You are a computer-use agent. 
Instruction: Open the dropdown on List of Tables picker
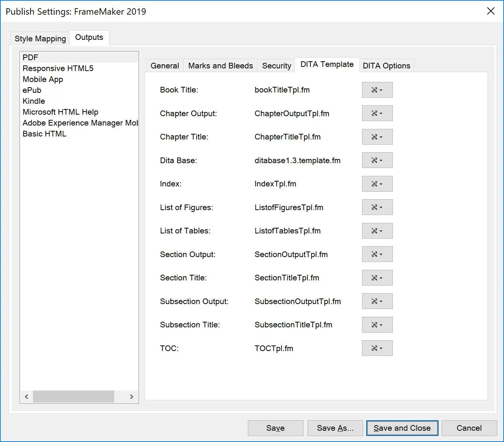382,231
